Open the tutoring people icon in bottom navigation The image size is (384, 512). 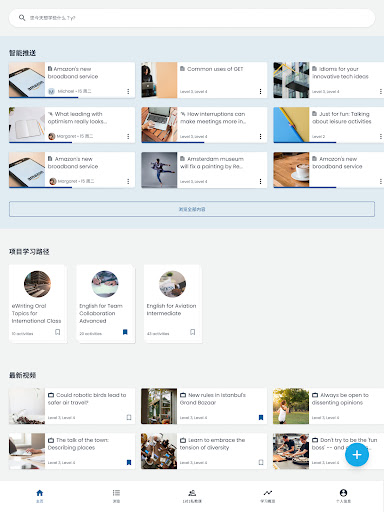192,496
